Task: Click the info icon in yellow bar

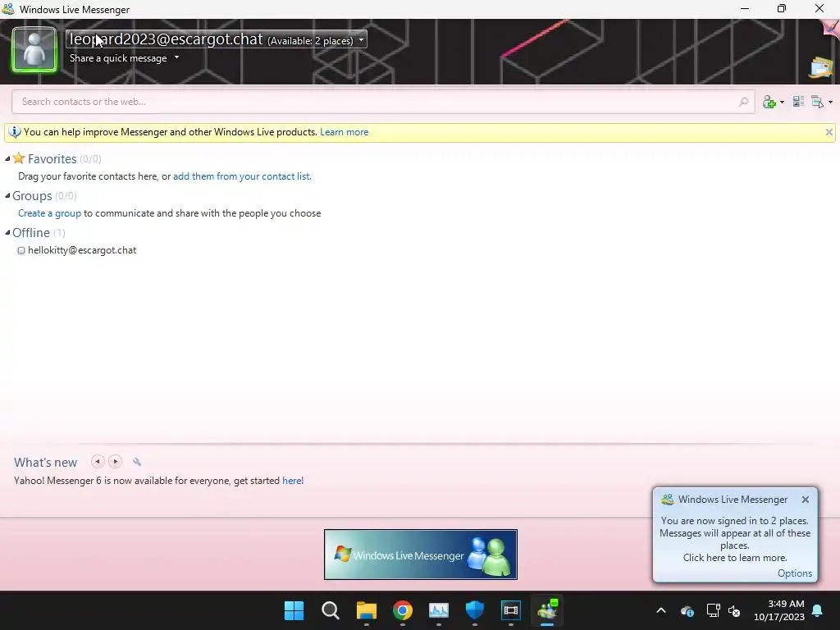Action: [15, 132]
